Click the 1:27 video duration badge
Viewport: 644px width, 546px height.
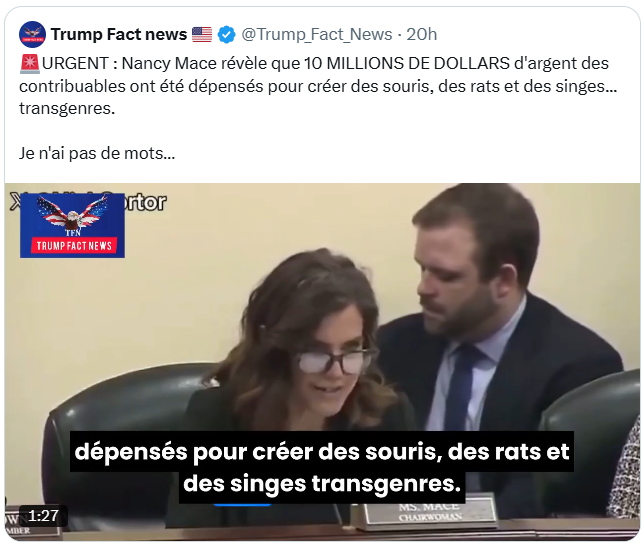point(43,516)
